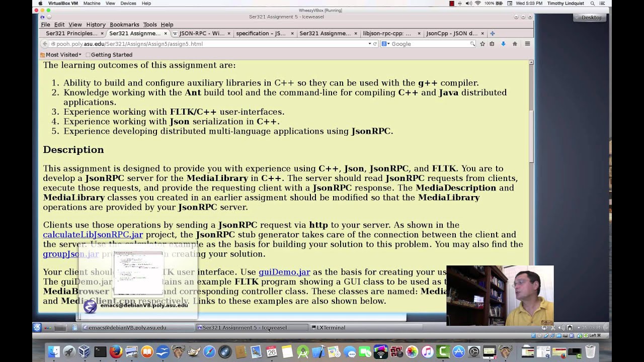
Task: Launch Launchpad rocket in the Dock
Action: pos(69,352)
